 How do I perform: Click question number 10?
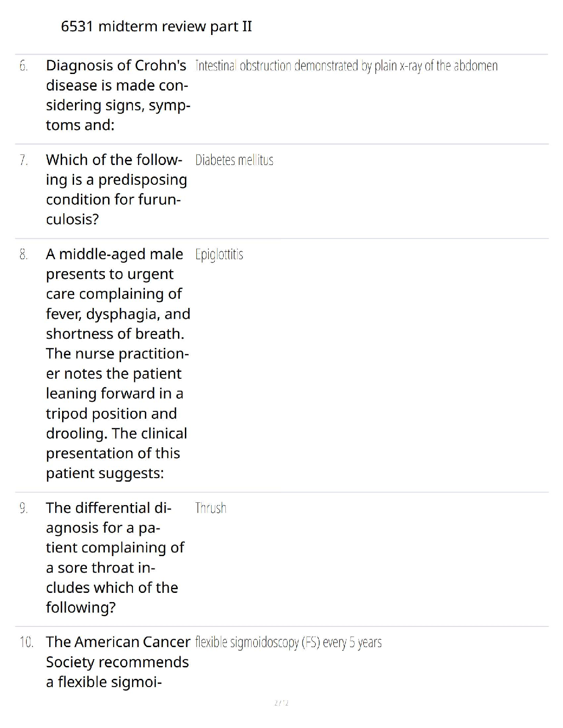26,643
